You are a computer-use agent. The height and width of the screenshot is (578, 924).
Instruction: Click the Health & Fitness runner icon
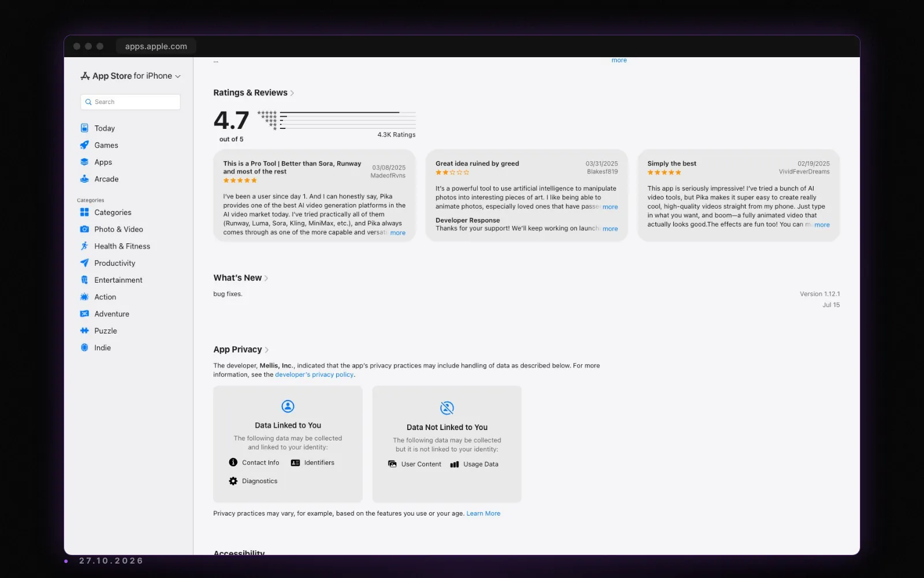pos(84,246)
